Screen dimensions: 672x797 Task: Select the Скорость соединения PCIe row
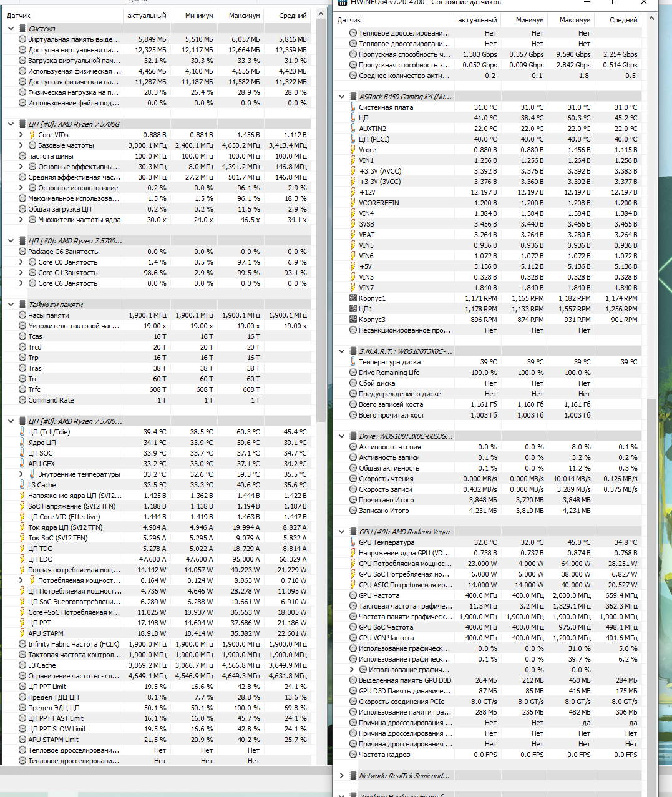click(x=488, y=702)
